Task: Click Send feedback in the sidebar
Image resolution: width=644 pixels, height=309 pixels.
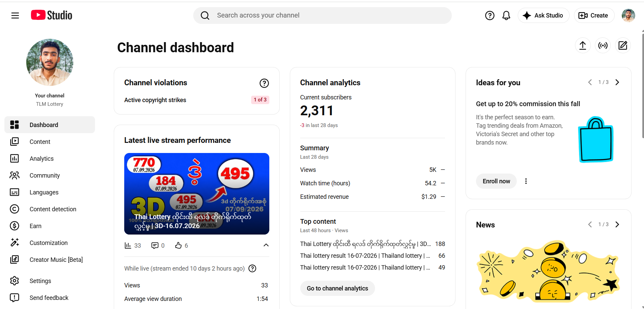Action: coord(50,298)
